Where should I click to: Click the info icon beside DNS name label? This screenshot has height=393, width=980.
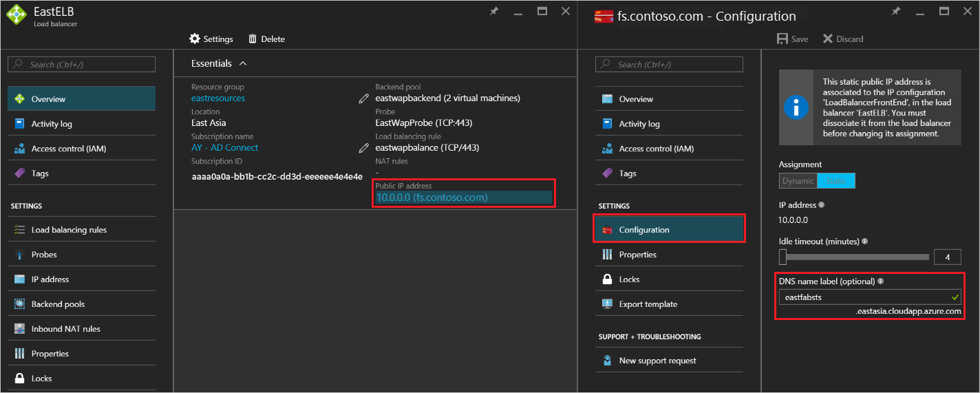880,282
